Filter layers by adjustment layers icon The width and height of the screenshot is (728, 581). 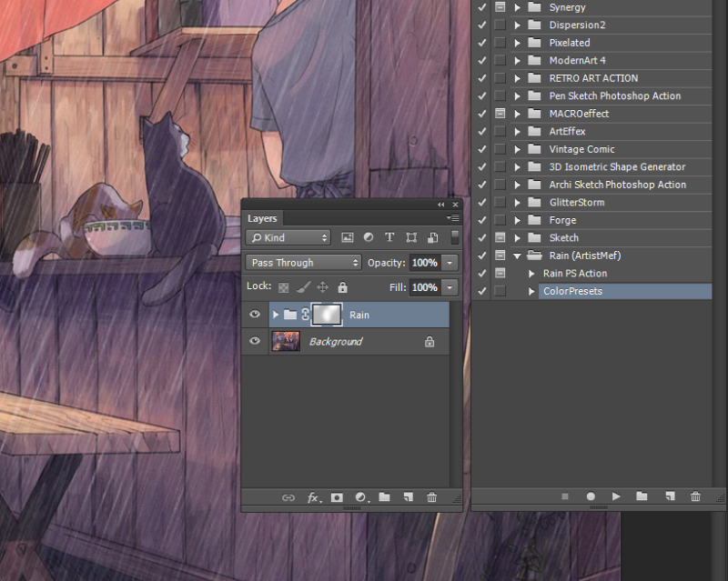(369, 237)
